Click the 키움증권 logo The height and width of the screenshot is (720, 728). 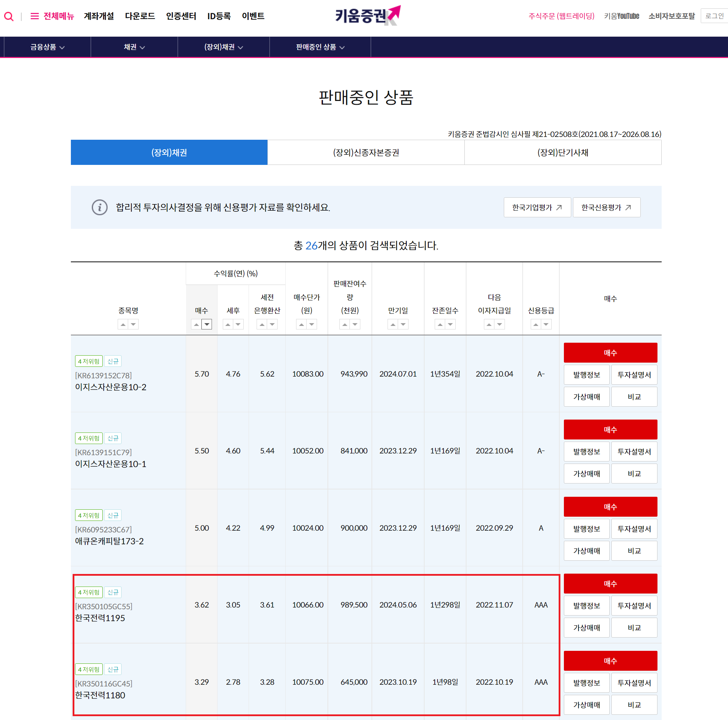(x=367, y=16)
